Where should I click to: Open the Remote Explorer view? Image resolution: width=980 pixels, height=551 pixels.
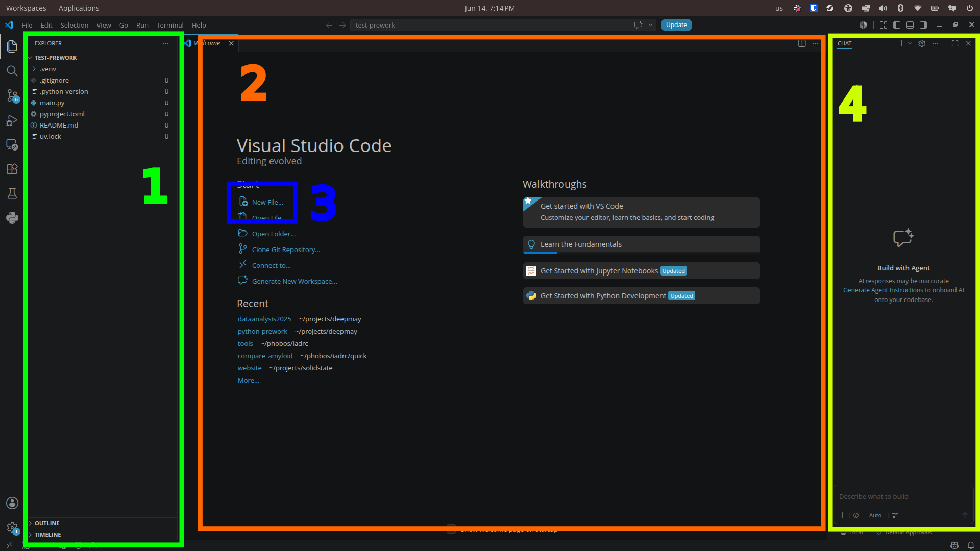point(12,145)
